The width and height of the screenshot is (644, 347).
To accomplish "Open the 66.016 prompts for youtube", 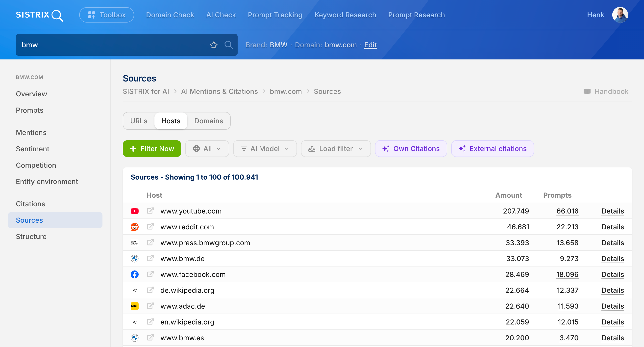I will (x=567, y=211).
